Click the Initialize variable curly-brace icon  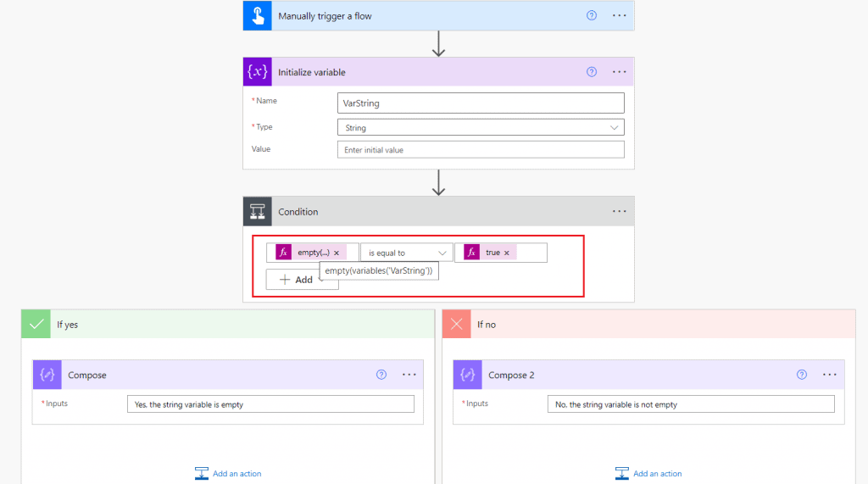point(258,72)
